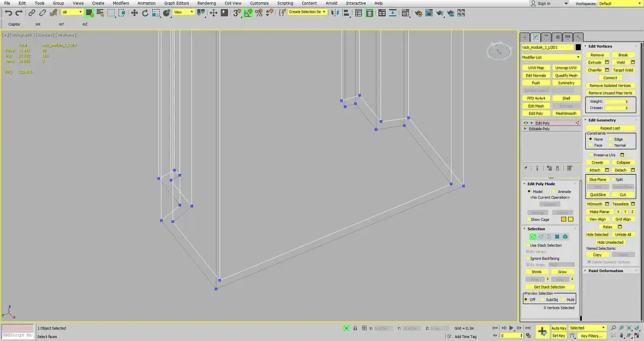This screenshot has width=644, height=341.
Task: Open the selection filter All dropdown
Action: coord(72,13)
